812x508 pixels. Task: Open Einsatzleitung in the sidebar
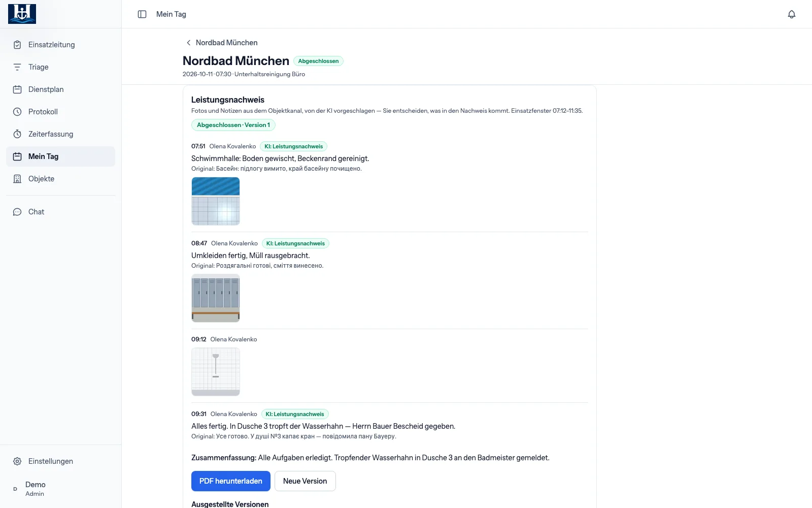click(61, 45)
